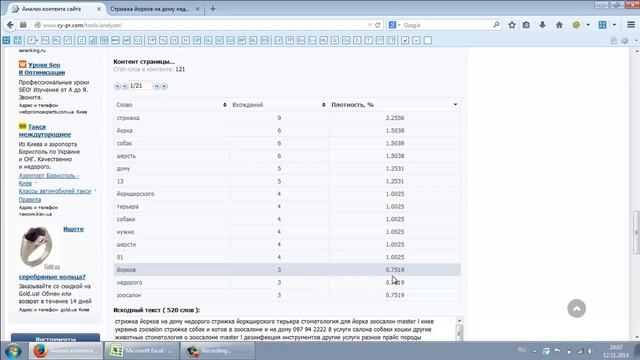
Task: Go to the previous page of the word table
Action: click(124, 86)
